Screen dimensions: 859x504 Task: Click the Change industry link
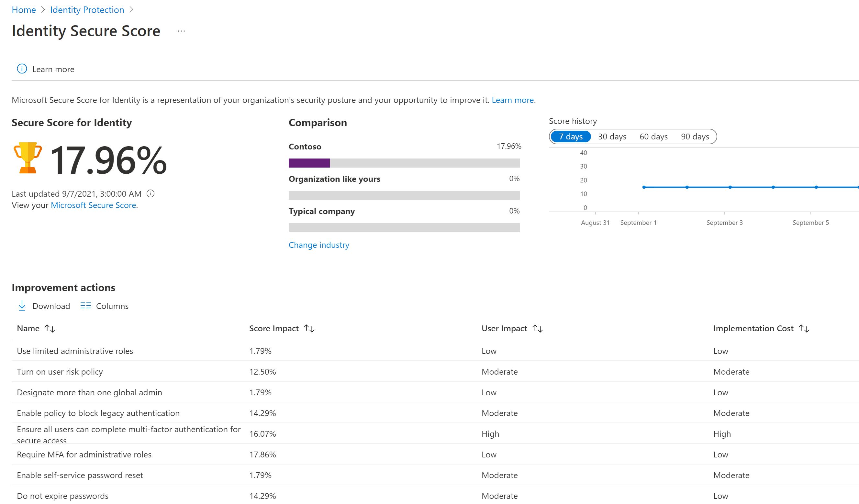click(x=319, y=245)
